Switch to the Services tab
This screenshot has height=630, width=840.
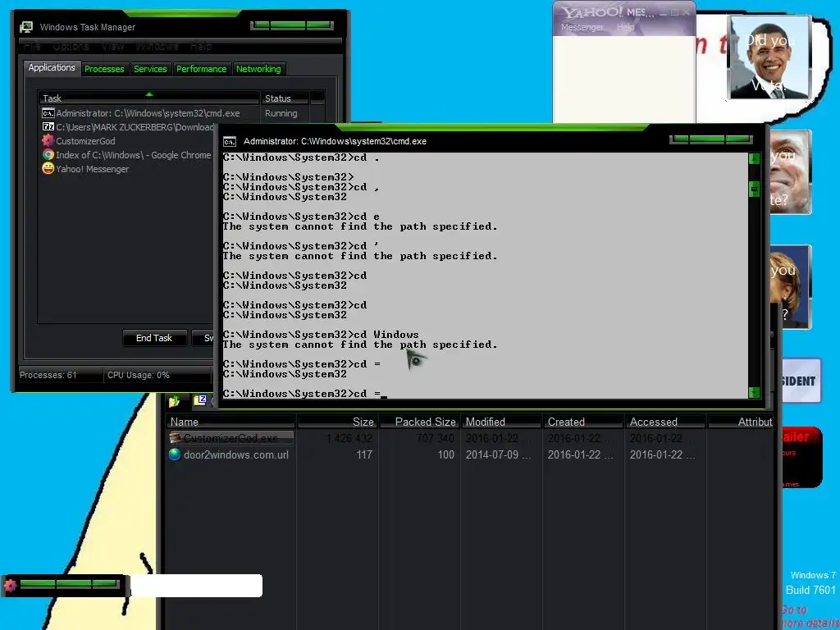pyautogui.click(x=150, y=69)
